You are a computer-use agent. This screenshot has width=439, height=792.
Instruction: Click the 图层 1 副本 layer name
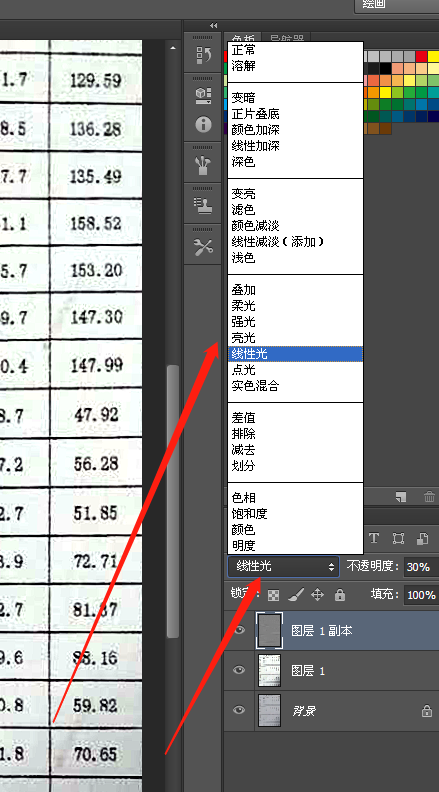(x=322, y=630)
